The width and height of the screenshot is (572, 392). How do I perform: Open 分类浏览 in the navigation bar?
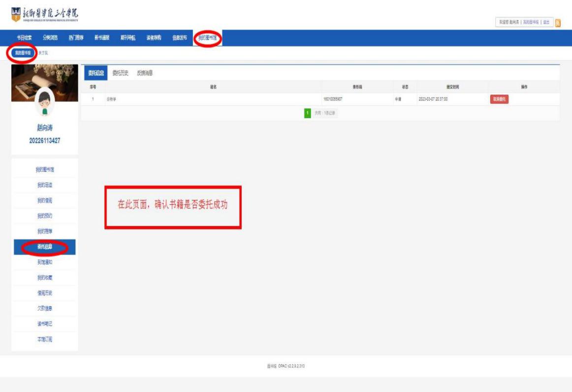click(x=50, y=38)
